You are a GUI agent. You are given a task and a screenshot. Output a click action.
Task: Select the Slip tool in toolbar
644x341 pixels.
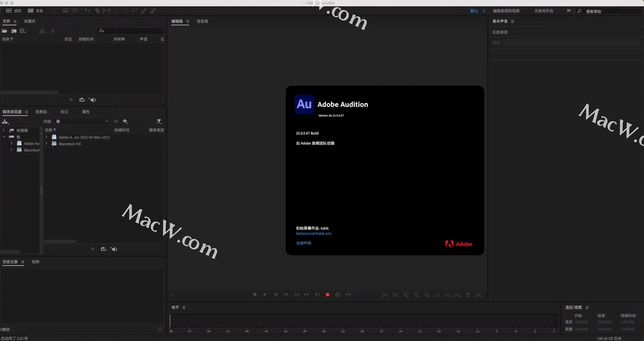(x=107, y=11)
